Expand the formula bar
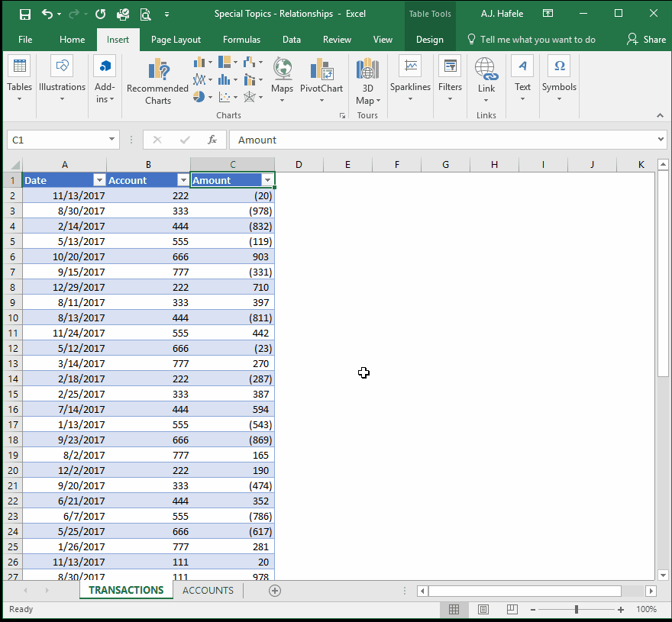672x622 pixels. 661,139
